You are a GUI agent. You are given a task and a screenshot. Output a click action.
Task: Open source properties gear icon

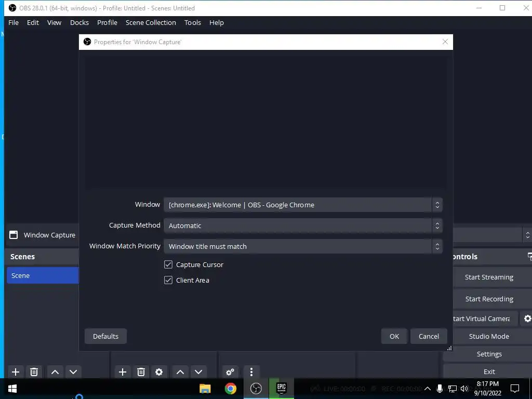[159, 372]
